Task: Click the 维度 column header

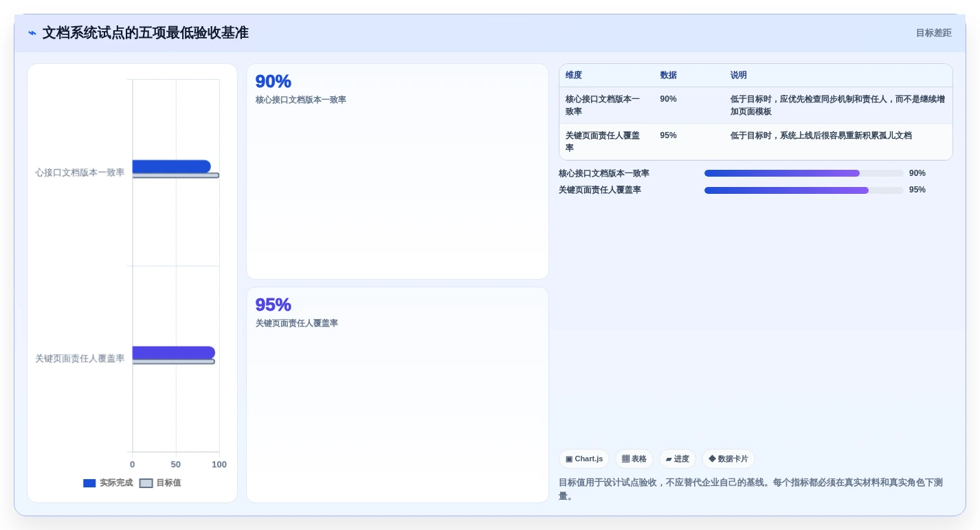Action: click(574, 76)
